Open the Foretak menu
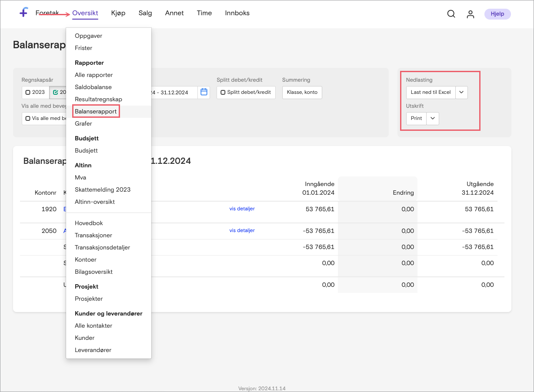 (47, 13)
